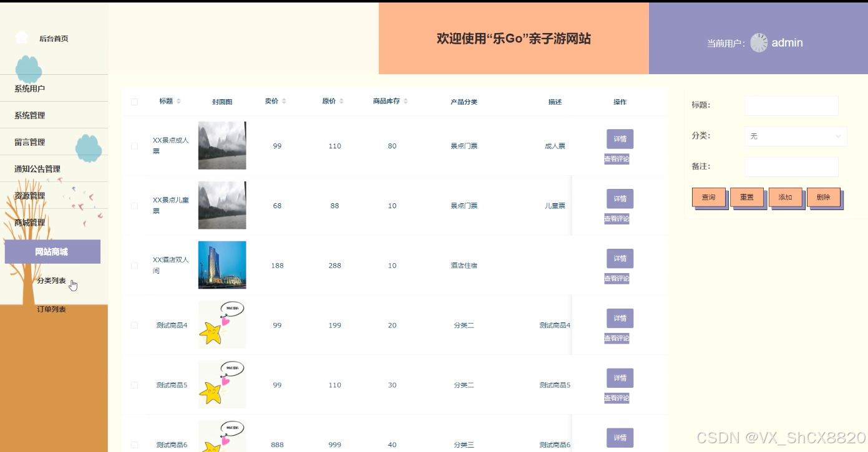The image size is (868, 452).
Task: Click the 酒店住宿 category cell
Action: click(464, 266)
